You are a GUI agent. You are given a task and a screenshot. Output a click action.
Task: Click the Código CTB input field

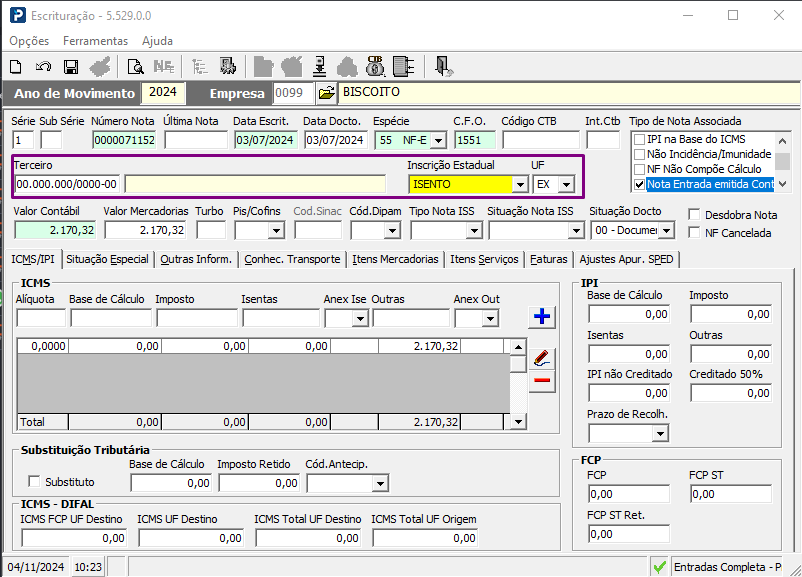(x=541, y=140)
